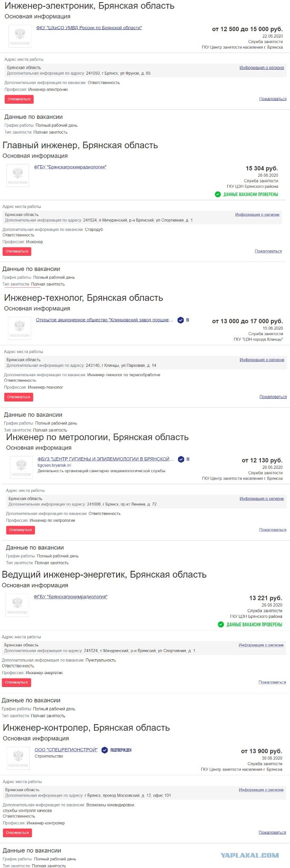Open Информация о регионе for Инженер-электроник
The width and height of the screenshot is (290, 868).
pyautogui.click(x=262, y=67)
